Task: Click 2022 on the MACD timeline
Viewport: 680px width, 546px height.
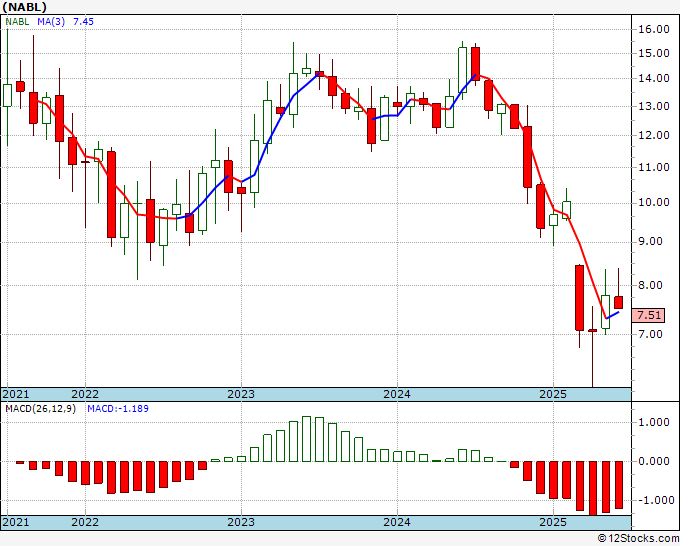Action: [x=85, y=522]
